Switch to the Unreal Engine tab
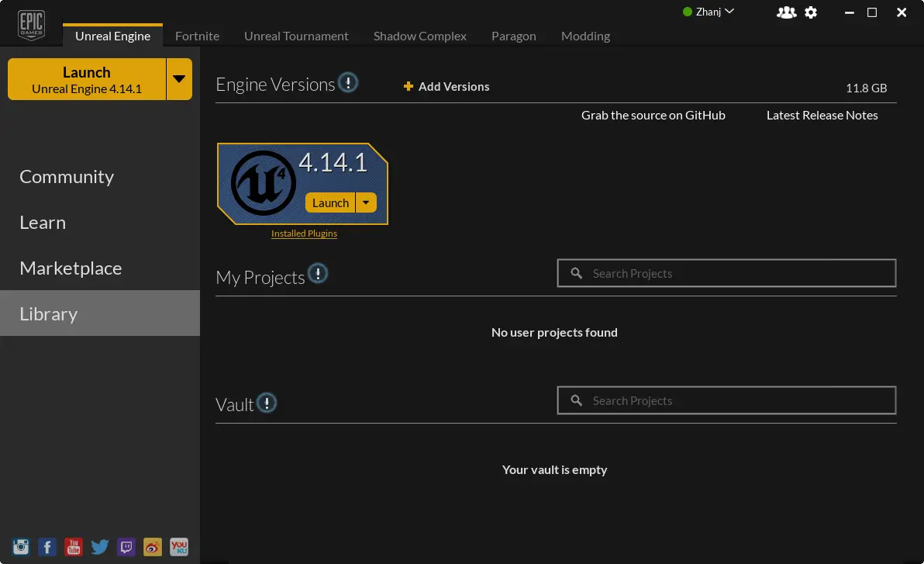The image size is (924, 564). (112, 36)
